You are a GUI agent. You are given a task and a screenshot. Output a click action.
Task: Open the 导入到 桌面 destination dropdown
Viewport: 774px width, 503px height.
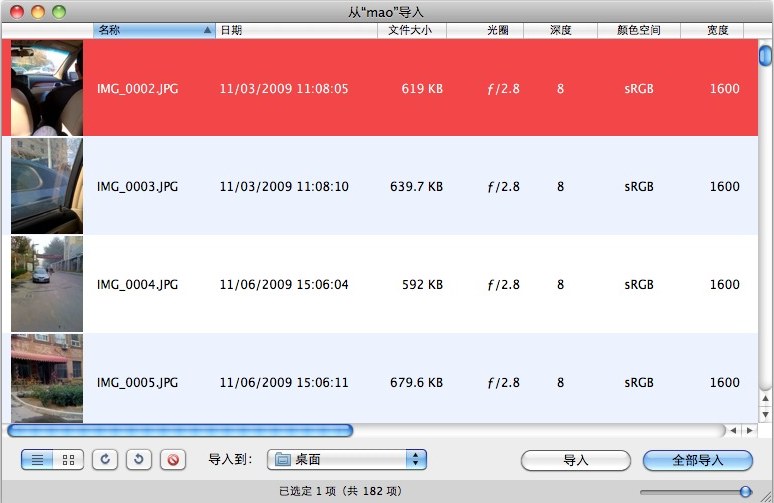[x=347, y=460]
